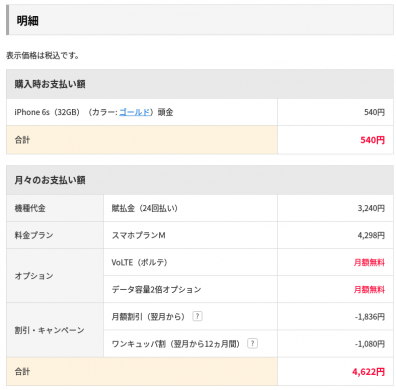This screenshot has width=396, height=390.
Task: Click the 540円 total amount in red
Action: pyautogui.click(x=372, y=140)
